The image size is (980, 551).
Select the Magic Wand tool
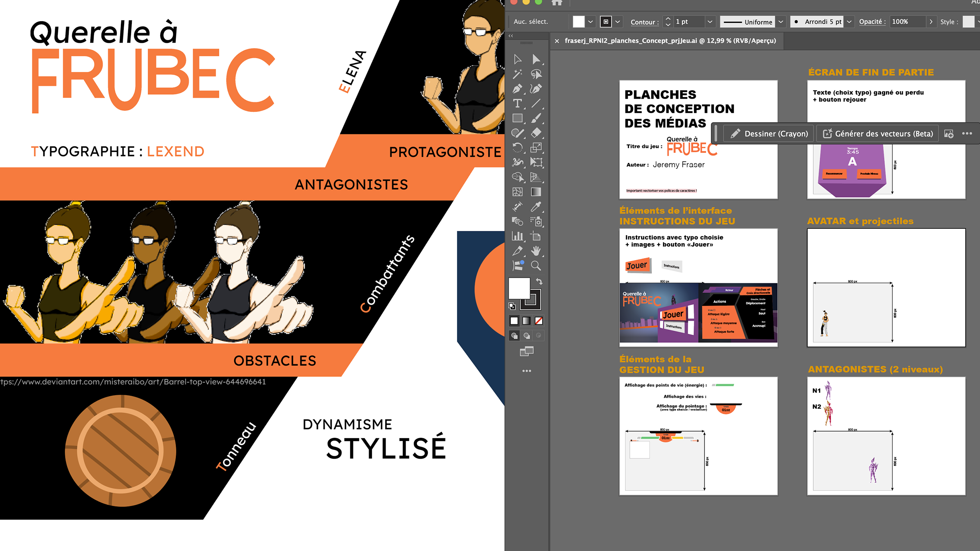tap(517, 74)
